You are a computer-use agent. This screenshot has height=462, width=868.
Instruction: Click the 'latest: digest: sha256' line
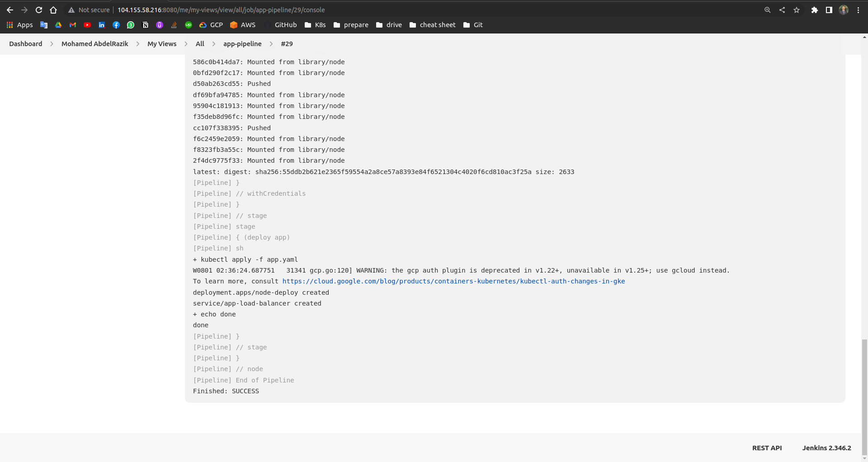383,172
